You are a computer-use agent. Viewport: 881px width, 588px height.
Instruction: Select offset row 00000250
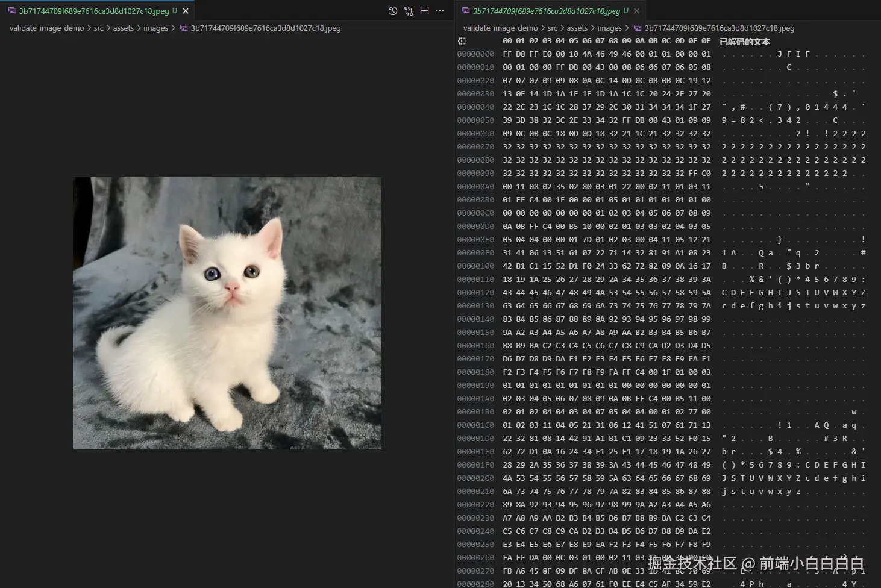(x=475, y=545)
